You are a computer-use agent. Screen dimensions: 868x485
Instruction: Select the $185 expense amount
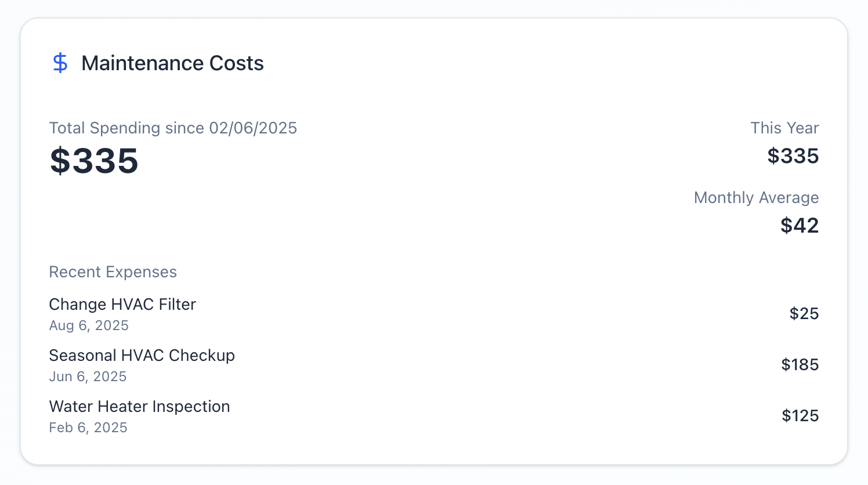pyautogui.click(x=800, y=364)
